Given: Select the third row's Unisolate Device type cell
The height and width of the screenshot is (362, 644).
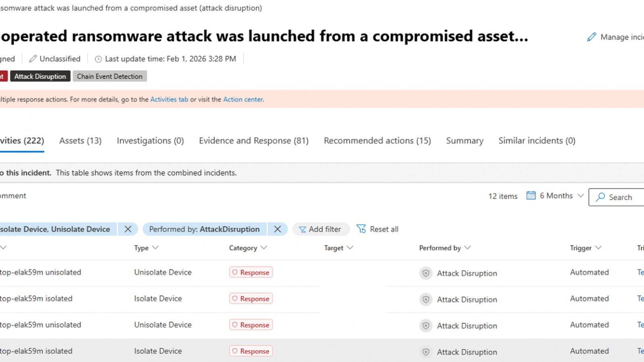Looking at the screenshot, I should coord(163,325).
